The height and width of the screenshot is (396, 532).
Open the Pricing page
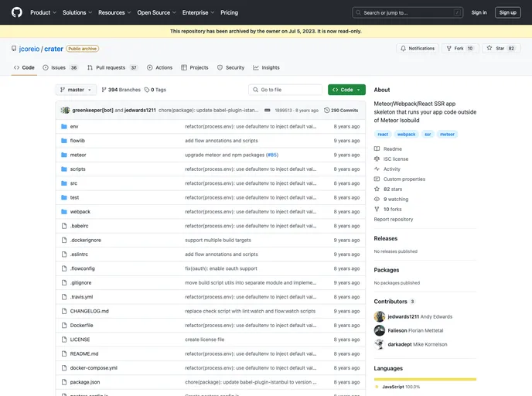click(x=229, y=12)
